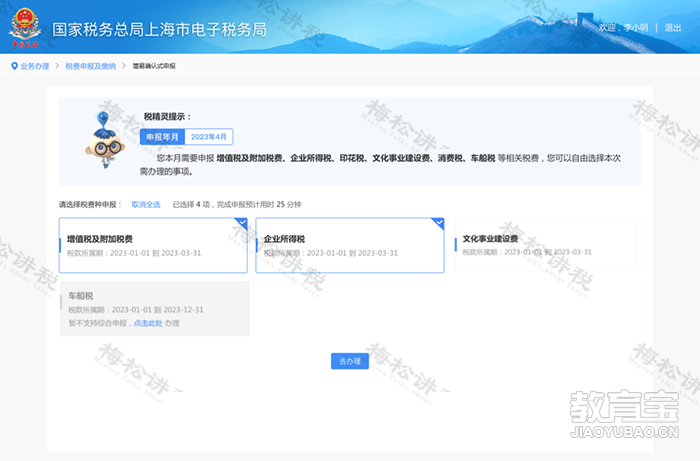700x461 pixels.
Task: Select the 文化事业建设费 card
Action: point(546,245)
